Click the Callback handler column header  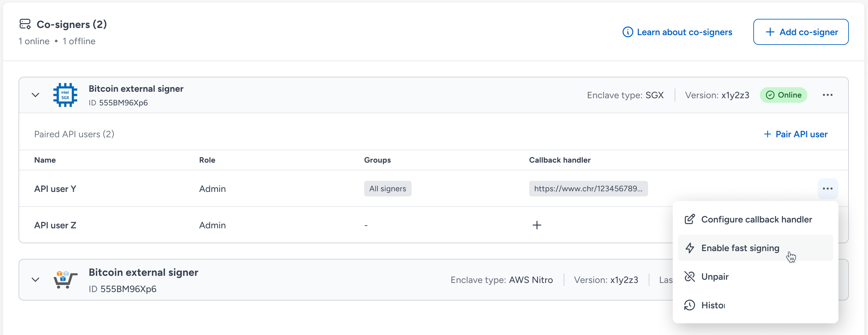pyautogui.click(x=560, y=160)
